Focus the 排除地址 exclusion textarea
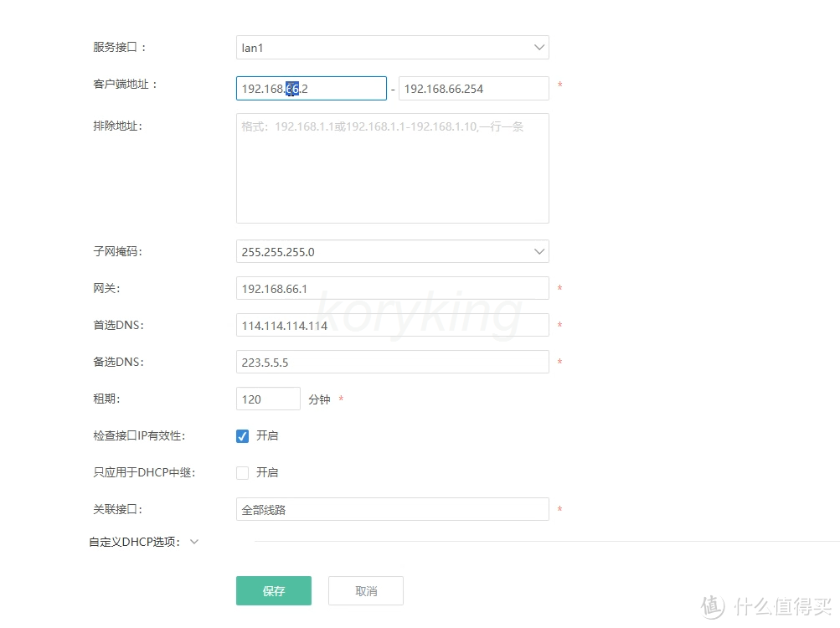840x628 pixels. [392, 167]
